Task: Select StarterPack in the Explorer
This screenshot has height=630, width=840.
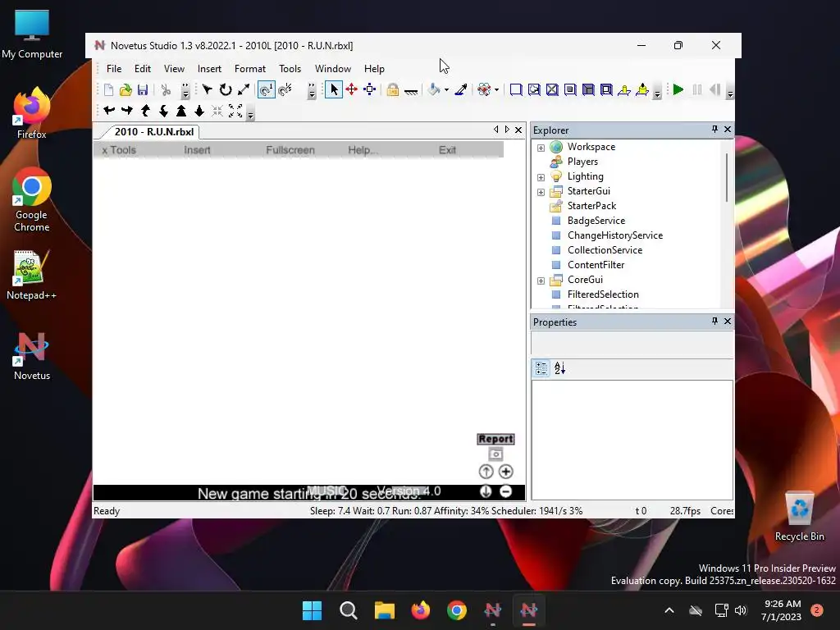Action: pos(591,206)
